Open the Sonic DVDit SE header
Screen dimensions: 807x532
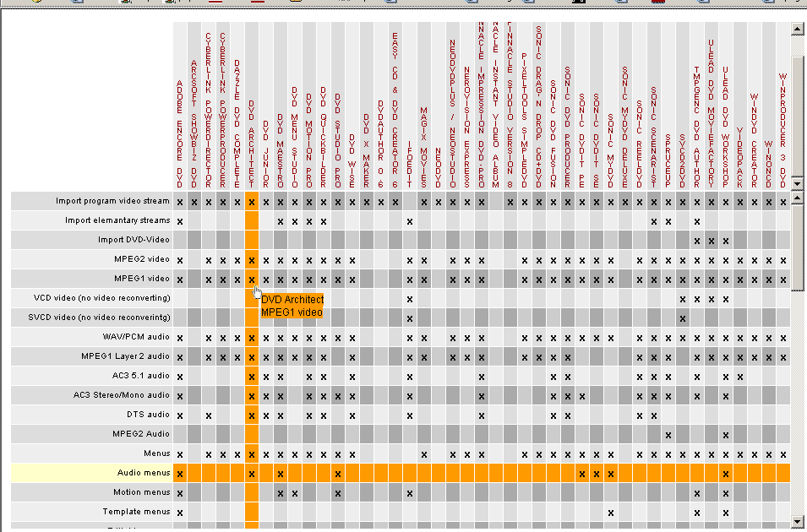[x=597, y=141]
